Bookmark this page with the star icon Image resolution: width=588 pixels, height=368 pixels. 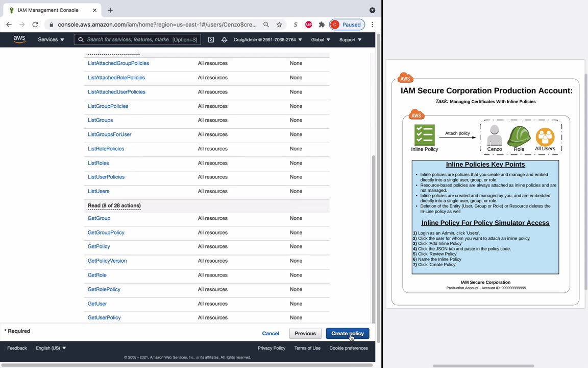pyautogui.click(x=279, y=25)
